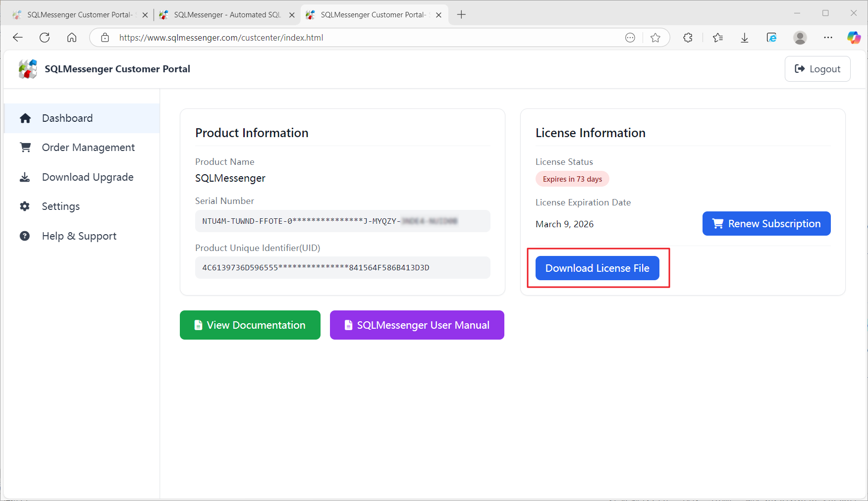Click the SQLMessenger logo in portal header

click(28, 69)
